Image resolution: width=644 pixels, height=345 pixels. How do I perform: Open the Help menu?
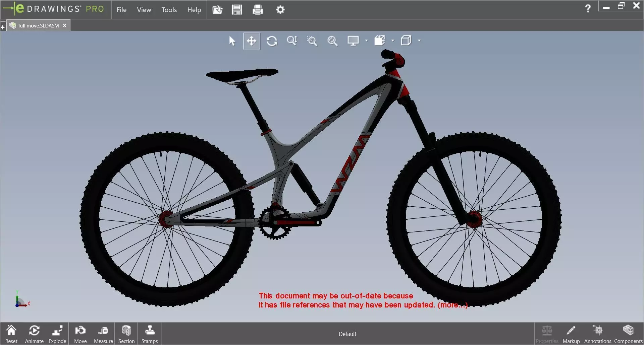[194, 10]
